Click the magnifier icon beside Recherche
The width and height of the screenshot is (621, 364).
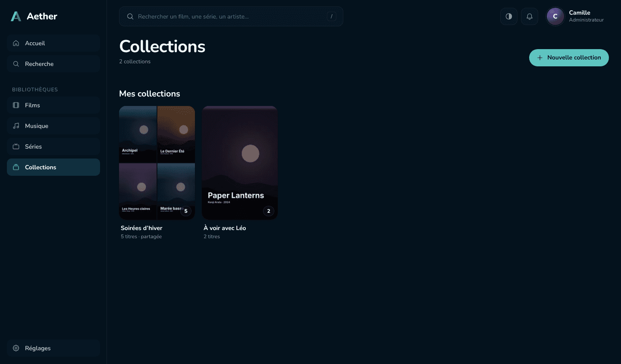(16, 64)
